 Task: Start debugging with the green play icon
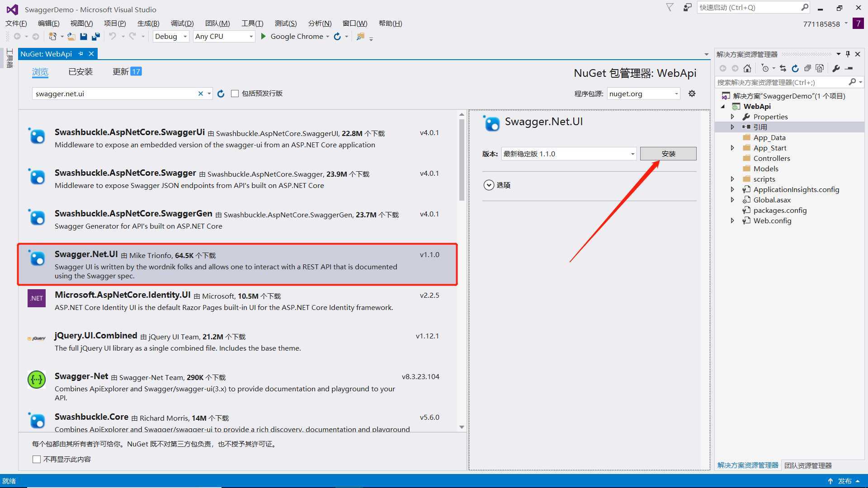coord(263,36)
